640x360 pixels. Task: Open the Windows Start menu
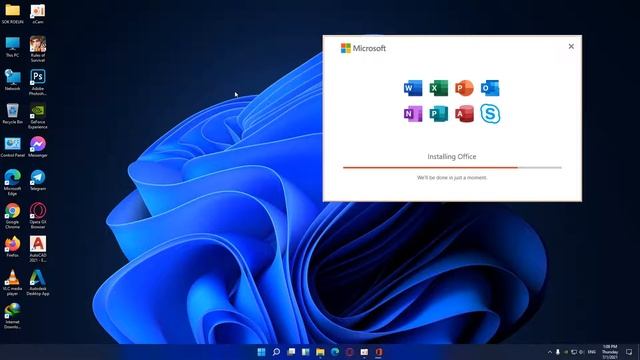tap(261, 352)
